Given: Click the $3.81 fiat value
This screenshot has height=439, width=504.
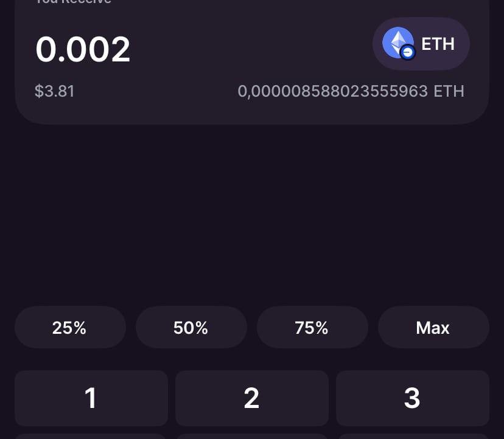Looking at the screenshot, I should 55,91.
